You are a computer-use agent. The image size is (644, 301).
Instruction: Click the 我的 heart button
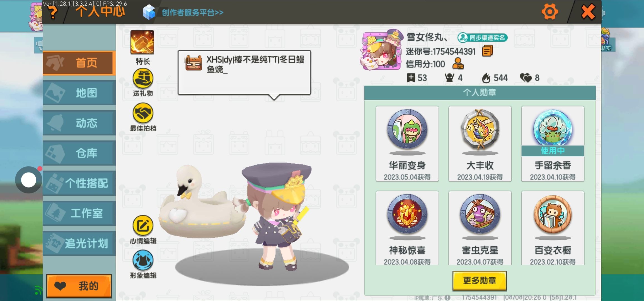pyautogui.click(x=79, y=286)
